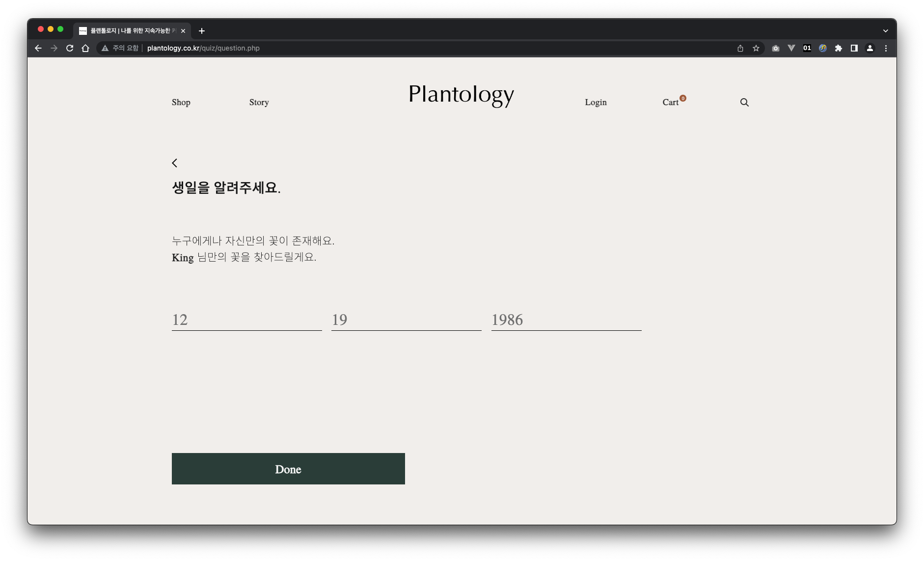Screen dimensions: 924x561
Task: Close the Plantology tab
Action: coord(183,31)
